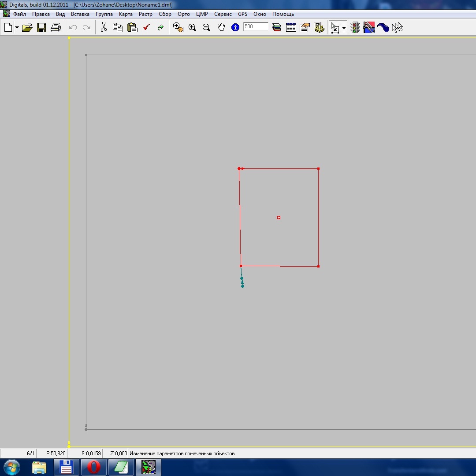Open the Сбор menu
The height and width of the screenshot is (476, 476).
[x=165, y=14]
